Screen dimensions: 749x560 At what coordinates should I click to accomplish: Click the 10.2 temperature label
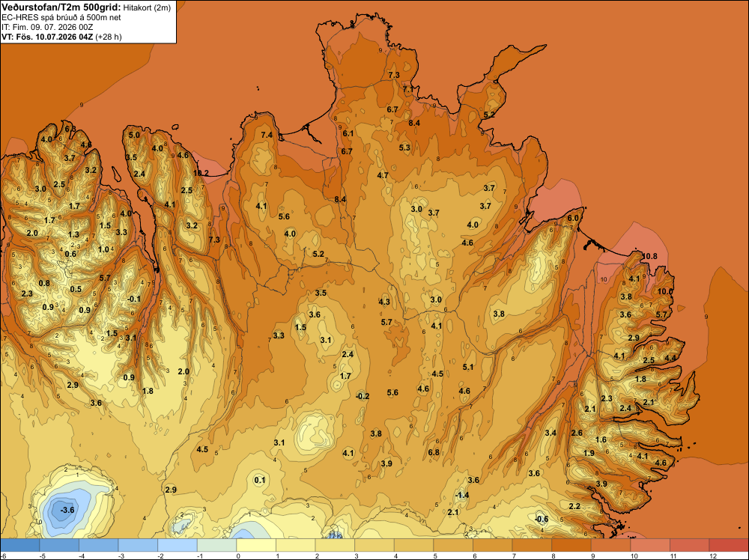pos(201,173)
